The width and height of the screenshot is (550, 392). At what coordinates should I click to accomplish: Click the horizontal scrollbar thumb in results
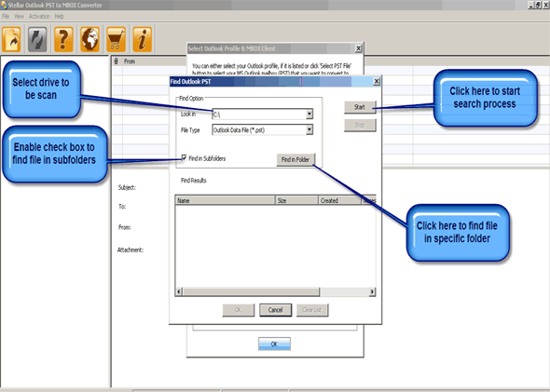[x=251, y=291]
